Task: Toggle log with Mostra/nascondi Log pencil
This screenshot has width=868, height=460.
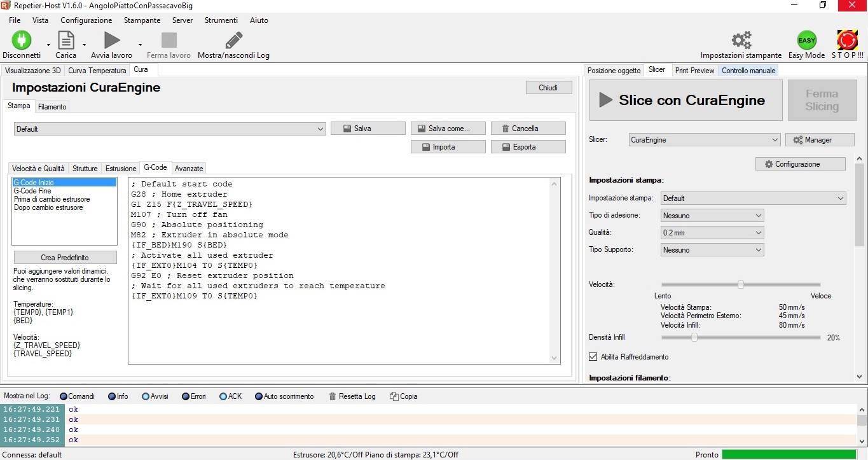Action: (233, 41)
